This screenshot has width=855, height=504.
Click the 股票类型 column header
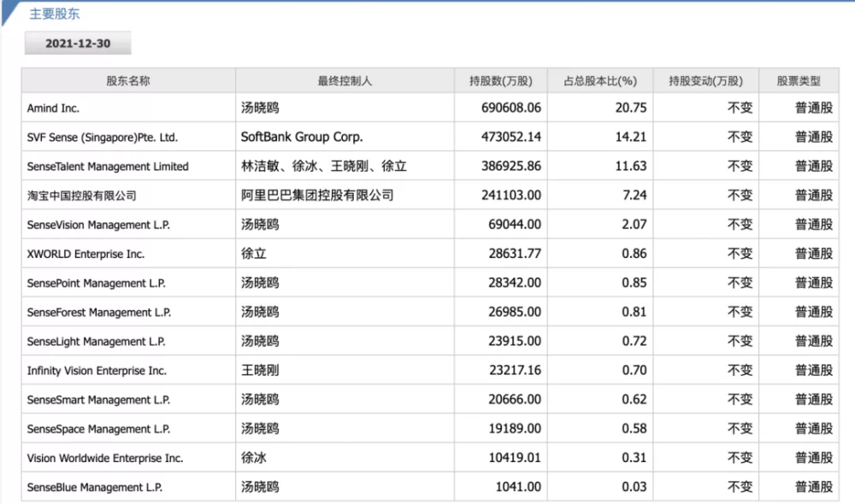point(799,80)
